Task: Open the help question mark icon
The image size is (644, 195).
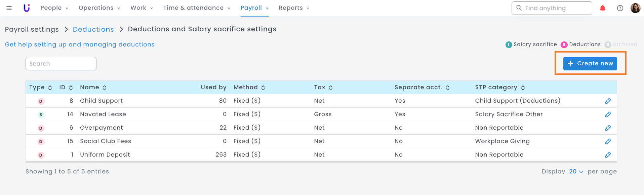Action: click(x=620, y=8)
